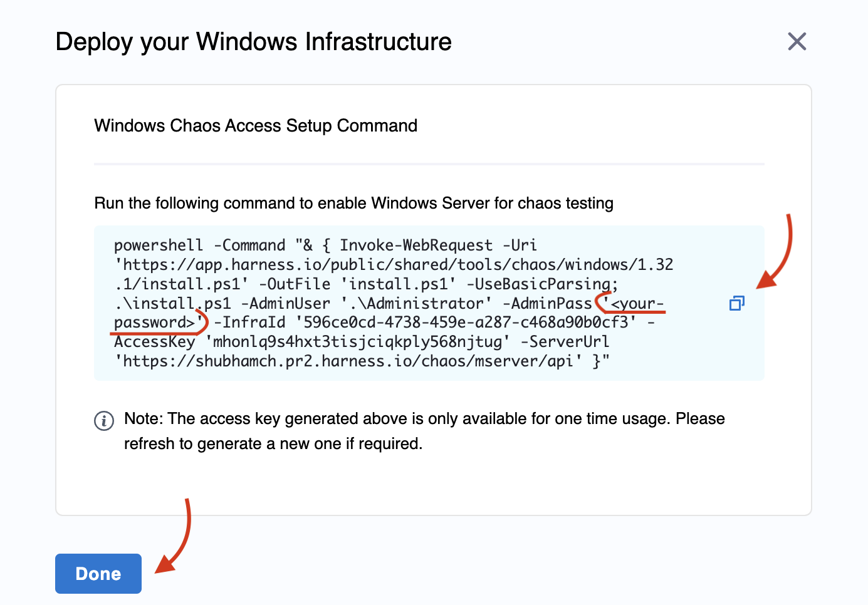Click the horizontal divider under the heading
The width and height of the screenshot is (868, 605).
point(429,164)
